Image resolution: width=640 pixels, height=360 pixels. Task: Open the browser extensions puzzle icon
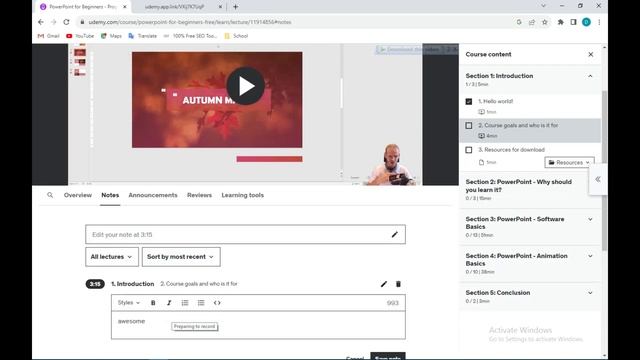[560, 22]
